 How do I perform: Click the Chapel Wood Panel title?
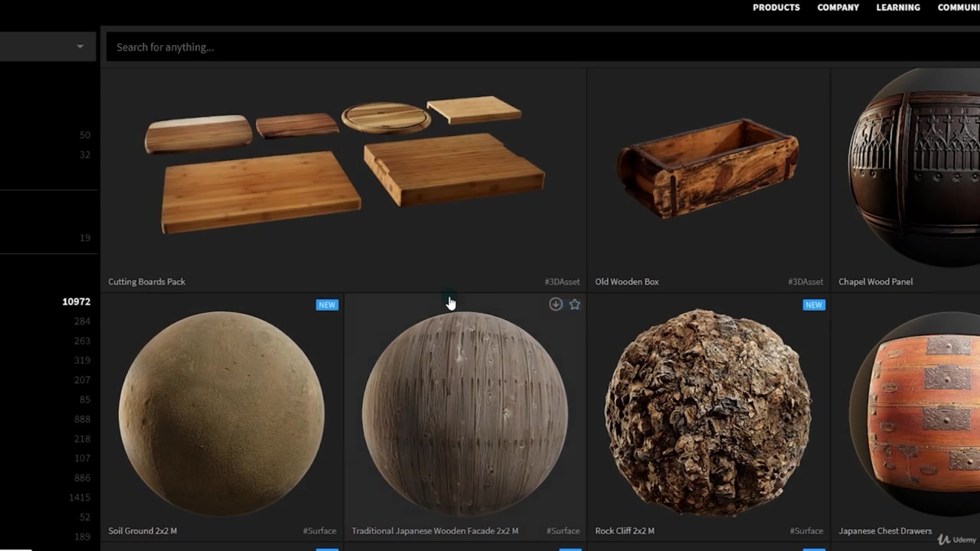pyautogui.click(x=875, y=282)
